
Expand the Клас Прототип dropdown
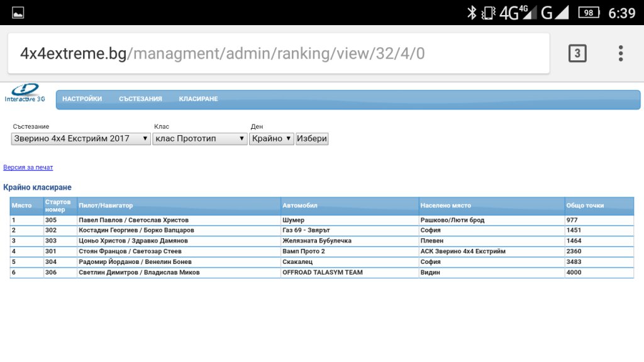[200, 138]
